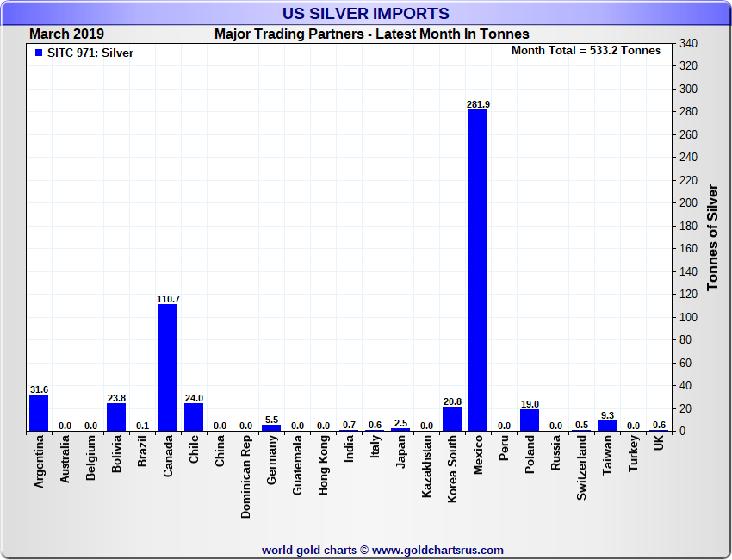Click the 'Brazil' axis label
Image resolution: width=732 pixels, height=560 pixels.
coord(142,451)
